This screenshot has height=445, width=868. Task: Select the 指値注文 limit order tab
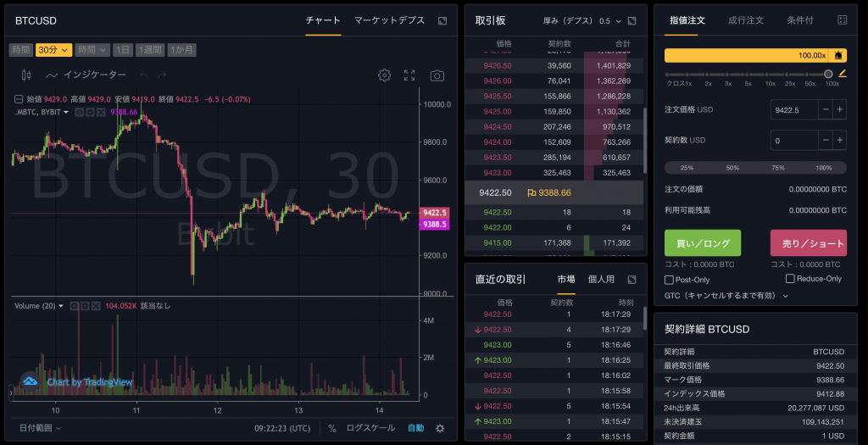687,20
